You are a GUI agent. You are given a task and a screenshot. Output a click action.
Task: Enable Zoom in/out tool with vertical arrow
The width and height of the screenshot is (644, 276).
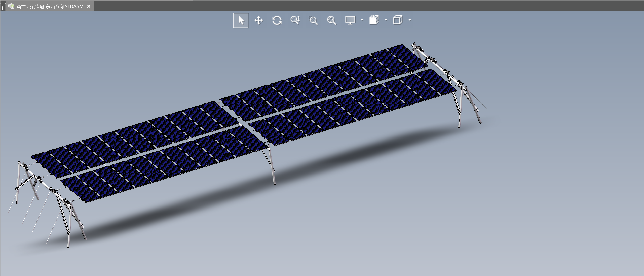point(295,20)
